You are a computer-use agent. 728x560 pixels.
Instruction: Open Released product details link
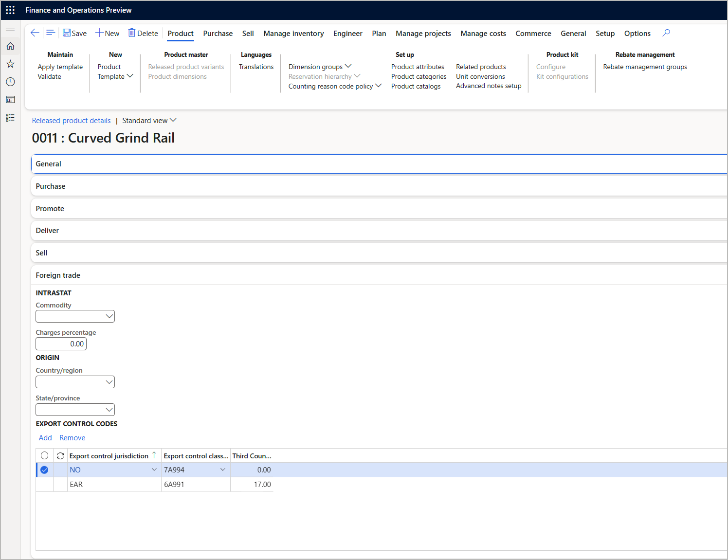71,120
